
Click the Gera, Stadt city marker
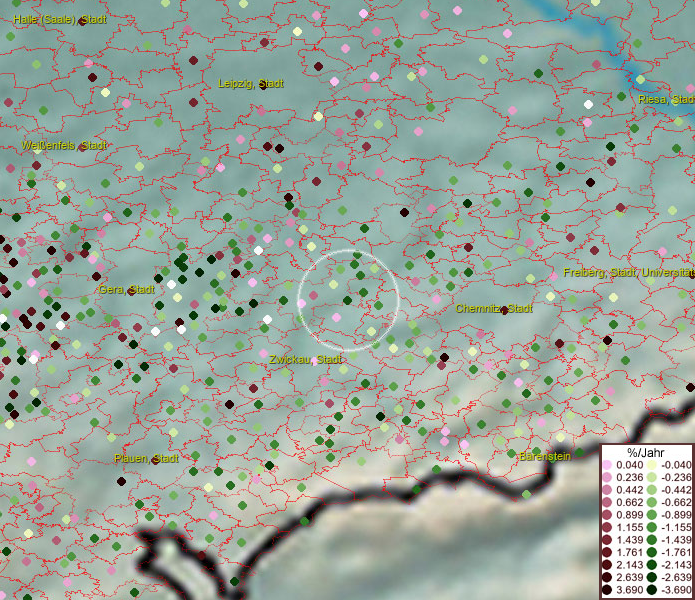point(128,290)
